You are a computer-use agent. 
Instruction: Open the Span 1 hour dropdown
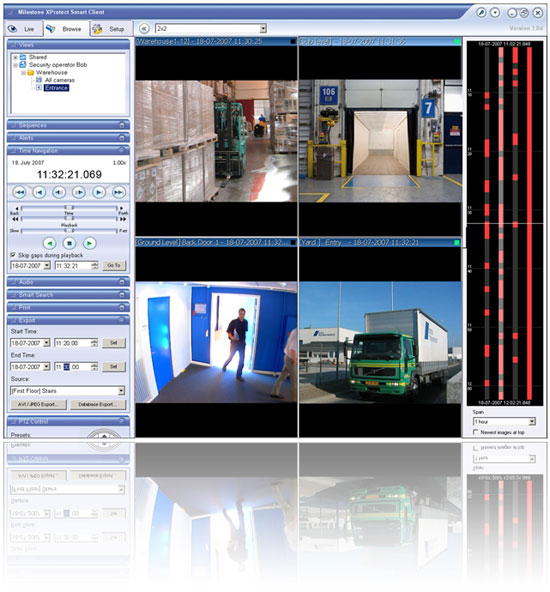click(532, 421)
